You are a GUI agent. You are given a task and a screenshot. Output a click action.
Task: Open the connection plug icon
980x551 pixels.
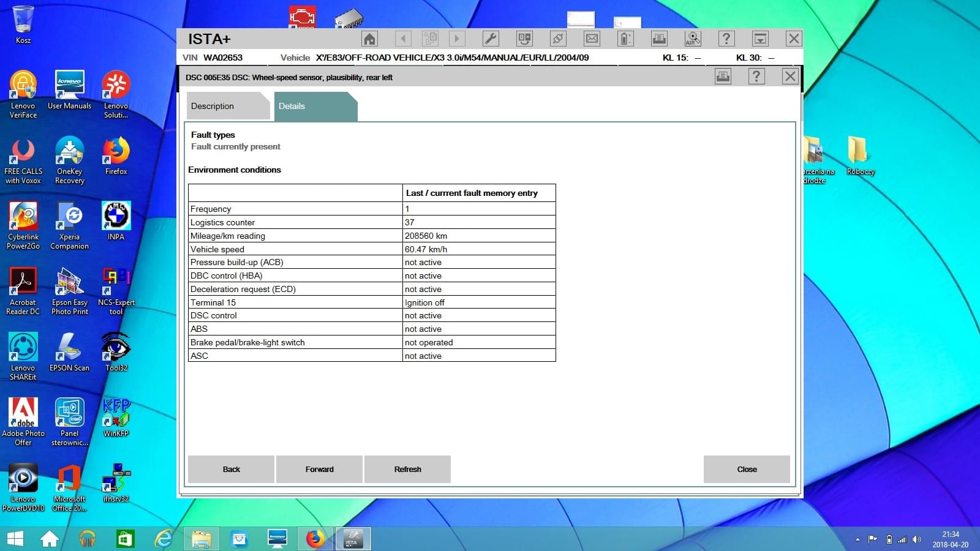pos(558,39)
